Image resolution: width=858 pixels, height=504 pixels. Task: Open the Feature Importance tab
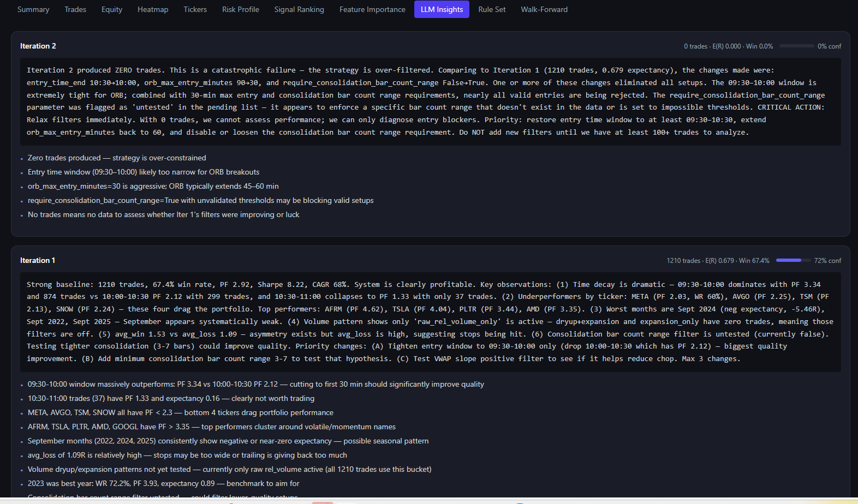click(x=372, y=9)
